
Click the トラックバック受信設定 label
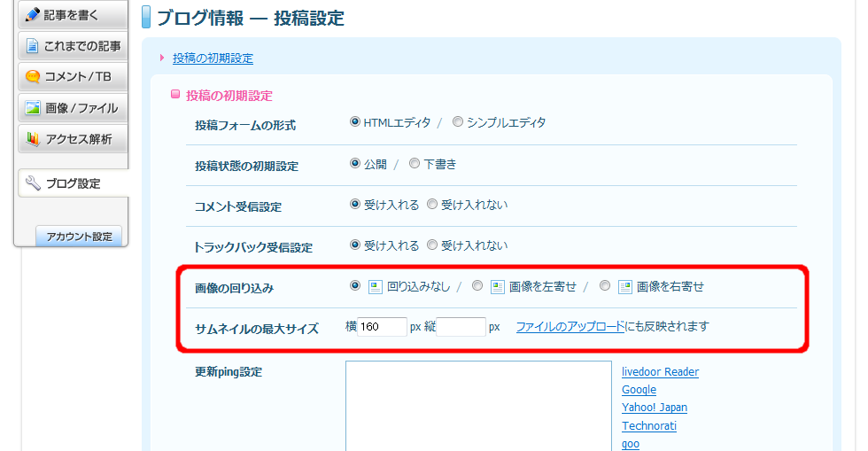253,248
